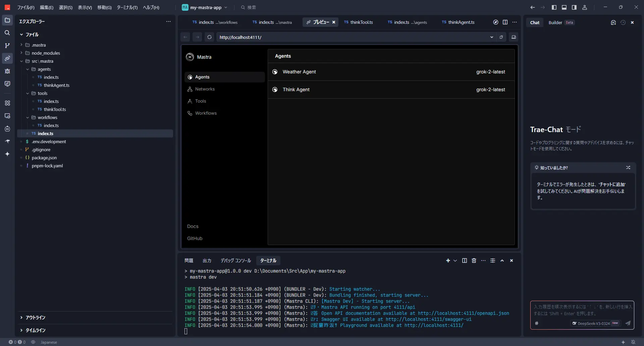Expand the node_modules folder
Image resolution: width=644 pixels, height=346 pixels.
pos(46,53)
